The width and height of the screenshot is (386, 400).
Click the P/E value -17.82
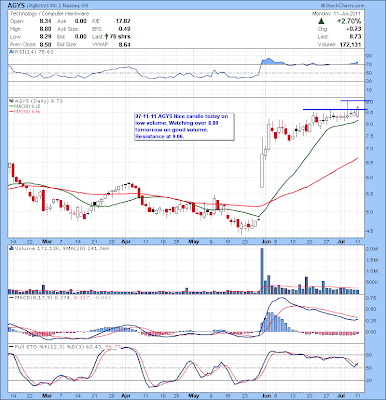point(122,21)
